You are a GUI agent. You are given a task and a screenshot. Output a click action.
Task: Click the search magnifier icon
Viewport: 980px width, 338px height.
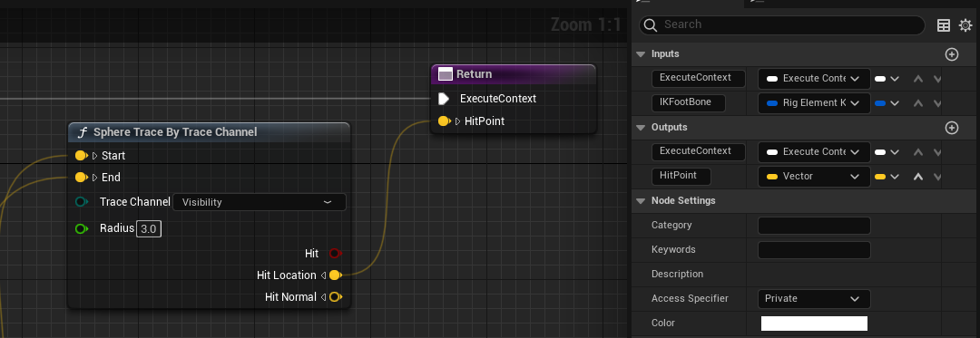pyautogui.click(x=651, y=25)
